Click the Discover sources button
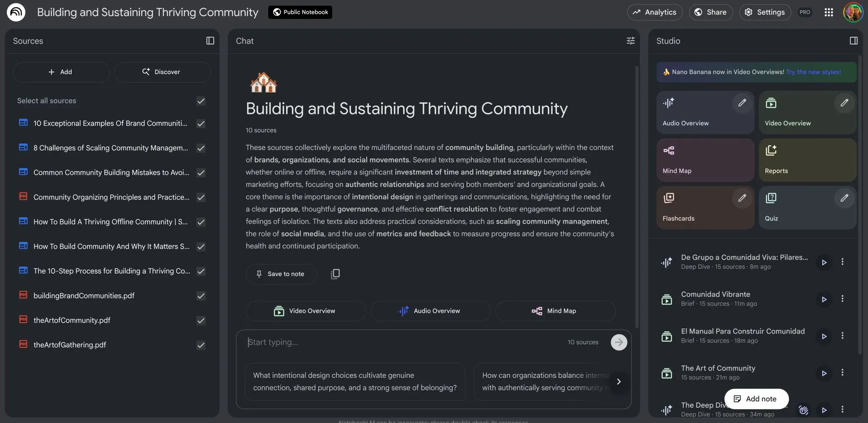Screen dimensions: 868x423 (162, 72)
